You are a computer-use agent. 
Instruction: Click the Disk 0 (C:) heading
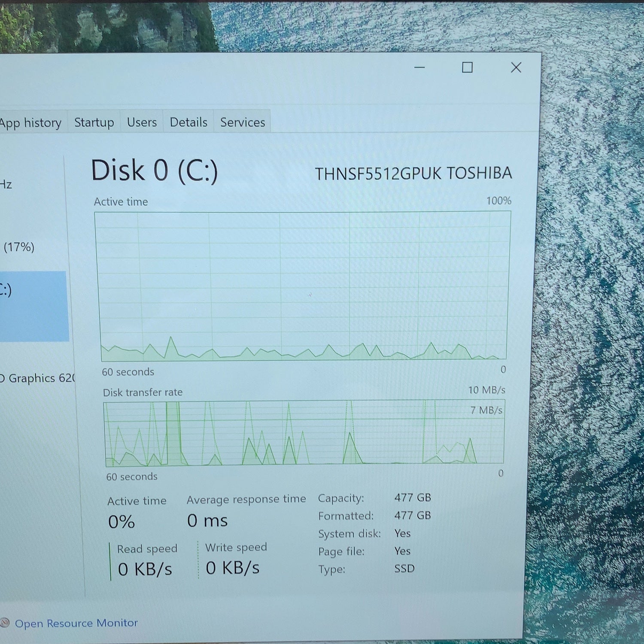pyautogui.click(x=155, y=170)
